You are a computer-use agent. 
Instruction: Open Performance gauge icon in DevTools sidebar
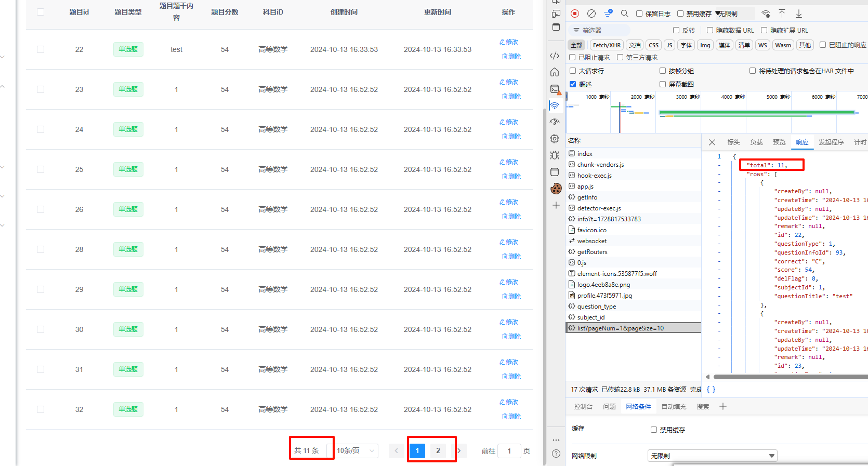pyautogui.click(x=555, y=122)
